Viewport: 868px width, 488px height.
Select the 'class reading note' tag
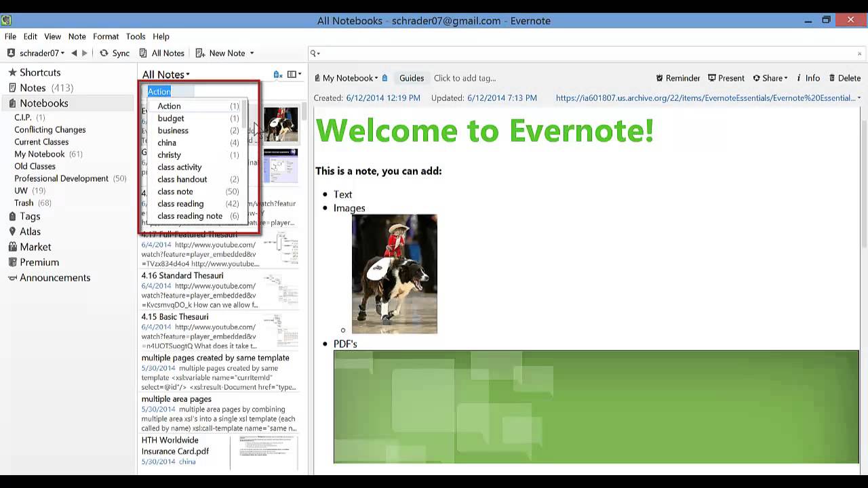[x=194, y=216]
